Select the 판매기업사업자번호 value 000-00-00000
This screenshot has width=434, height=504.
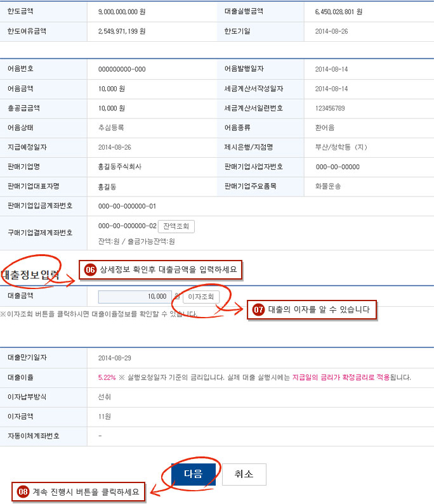(338, 167)
